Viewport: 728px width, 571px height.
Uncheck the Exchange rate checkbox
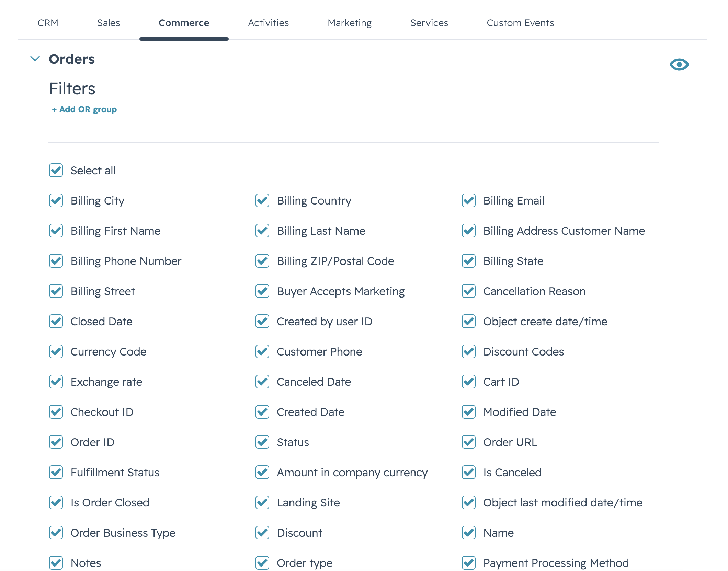coord(56,382)
